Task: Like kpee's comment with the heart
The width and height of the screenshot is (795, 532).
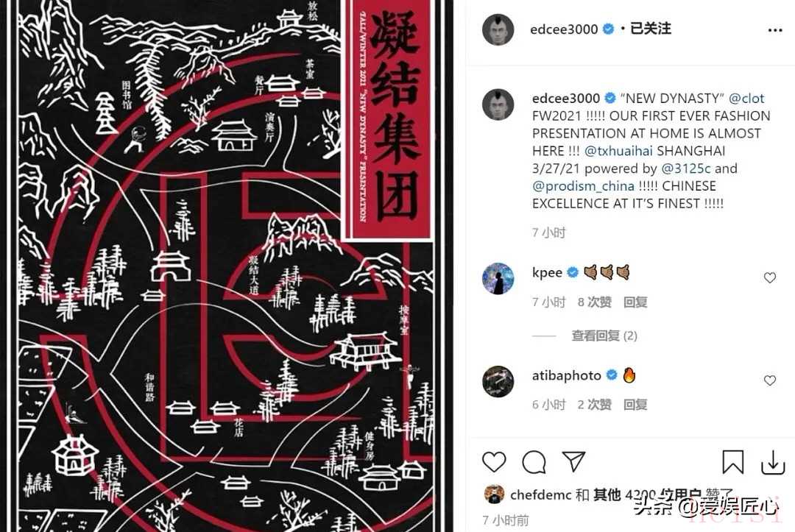Action: pyautogui.click(x=770, y=277)
